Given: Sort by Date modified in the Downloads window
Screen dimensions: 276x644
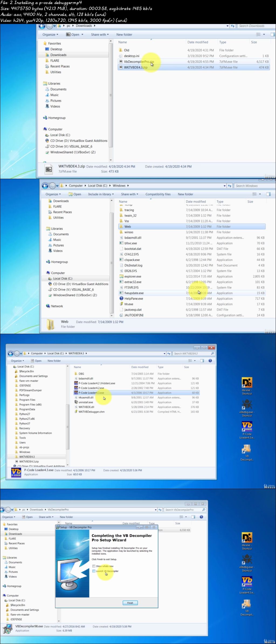Looking at the screenshot, I should 198,42.
